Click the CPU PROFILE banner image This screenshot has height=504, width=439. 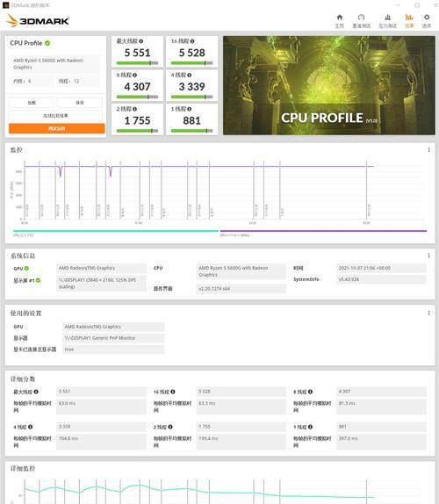click(329, 85)
